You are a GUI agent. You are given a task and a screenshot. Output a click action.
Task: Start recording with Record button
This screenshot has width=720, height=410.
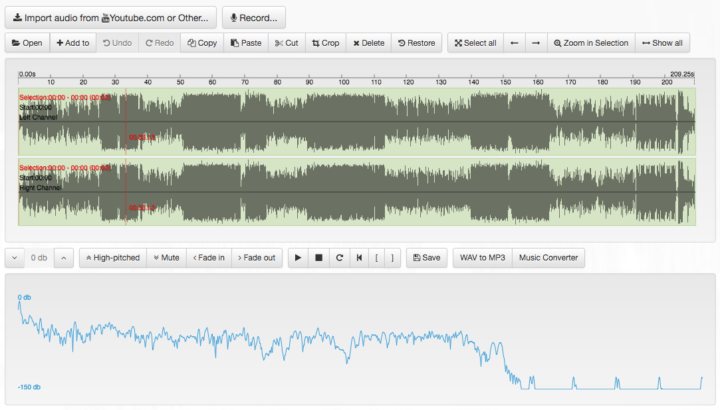click(254, 17)
